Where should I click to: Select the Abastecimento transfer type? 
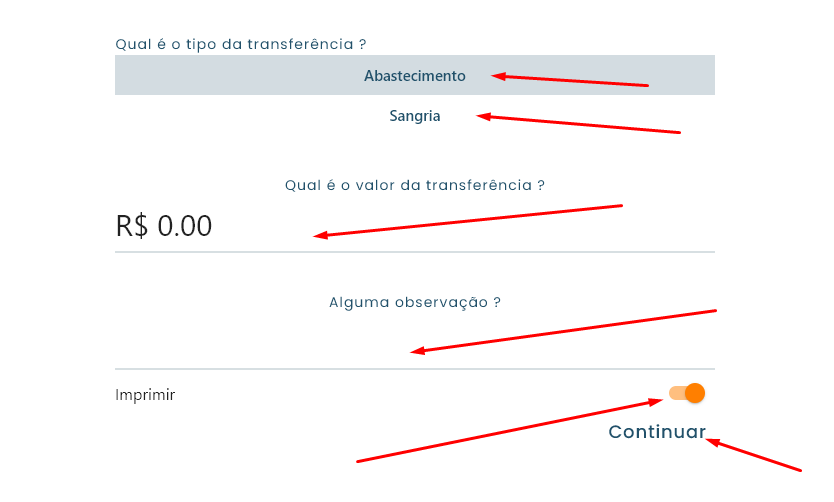414,76
